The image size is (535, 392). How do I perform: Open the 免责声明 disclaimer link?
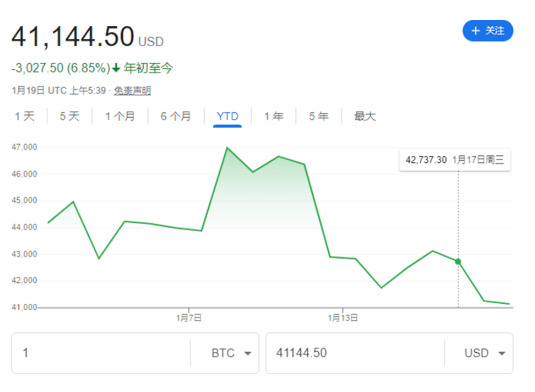(x=132, y=91)
